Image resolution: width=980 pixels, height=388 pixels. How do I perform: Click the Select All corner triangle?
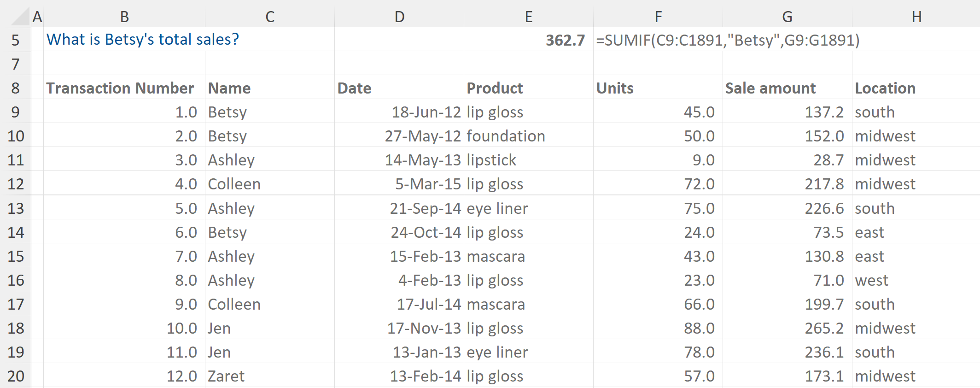[20, 17]
